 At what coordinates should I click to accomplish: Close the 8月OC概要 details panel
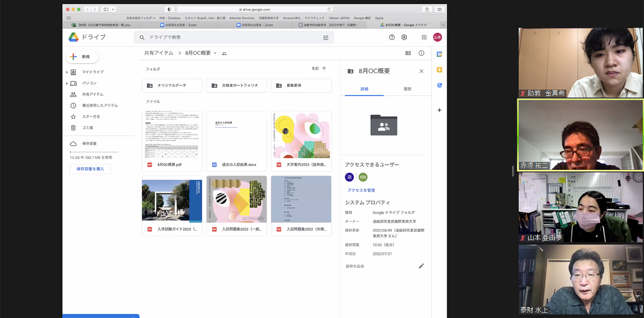(421, 71)
